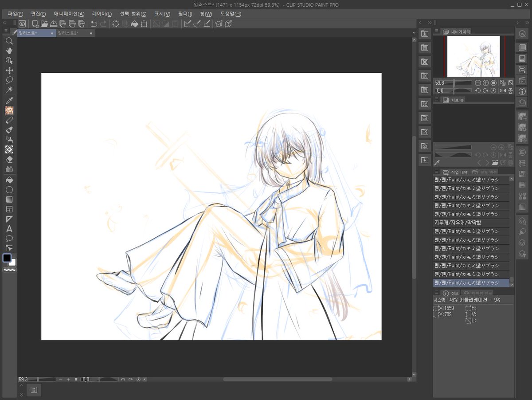This screenshot has width=532, height=400.
Task: Click the Undo arrow
Action: pyautogui.click(x=94, y=24)
